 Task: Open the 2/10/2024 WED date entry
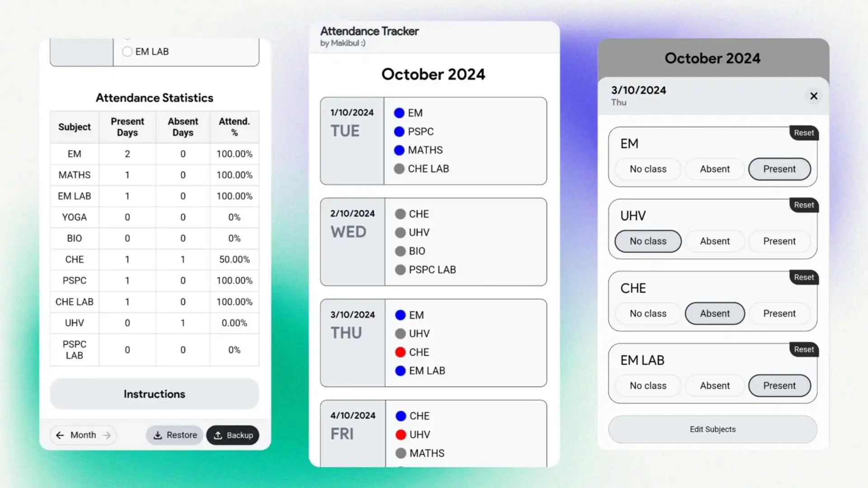[434, 241]
